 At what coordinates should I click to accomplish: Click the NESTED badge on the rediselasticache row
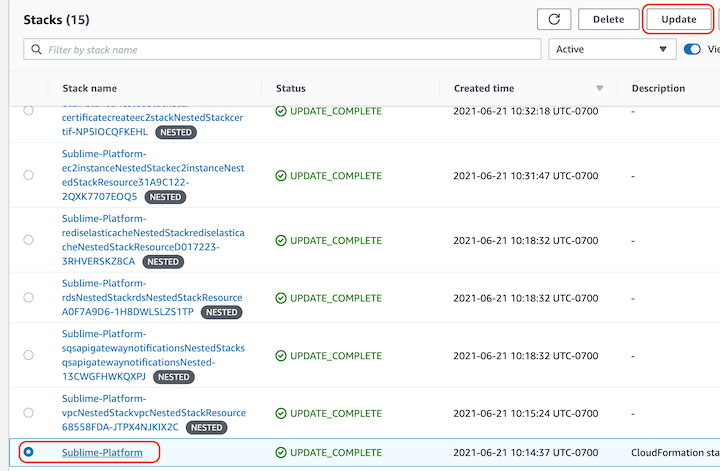(163, 262)
